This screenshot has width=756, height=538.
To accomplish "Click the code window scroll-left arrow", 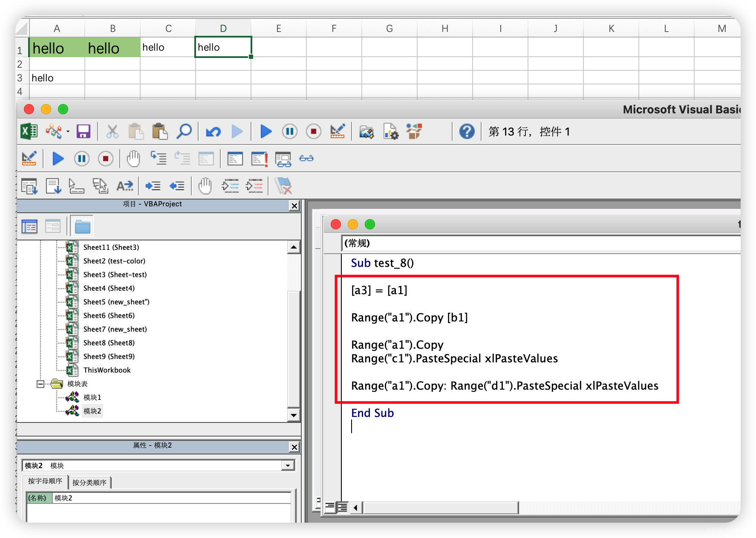I will 356,507.
